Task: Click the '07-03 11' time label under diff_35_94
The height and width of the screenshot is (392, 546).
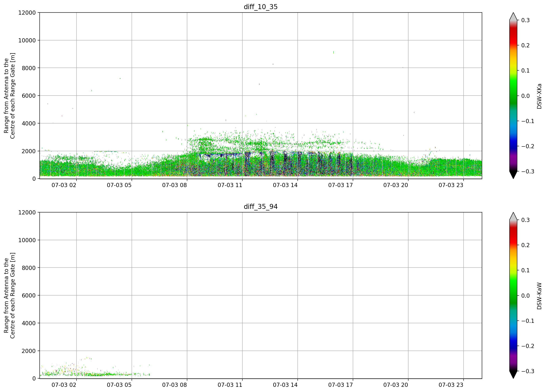Action: (230, 385)
